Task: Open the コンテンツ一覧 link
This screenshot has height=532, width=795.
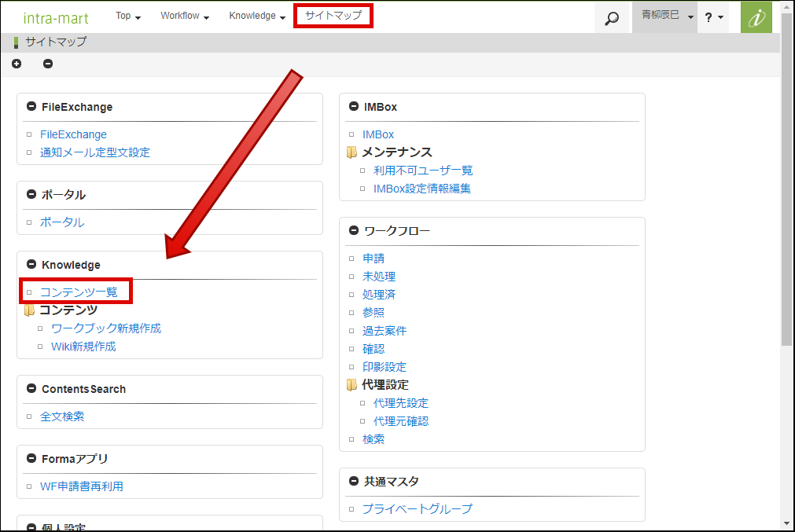Action: pyautogui.click(x=79, y=292)
